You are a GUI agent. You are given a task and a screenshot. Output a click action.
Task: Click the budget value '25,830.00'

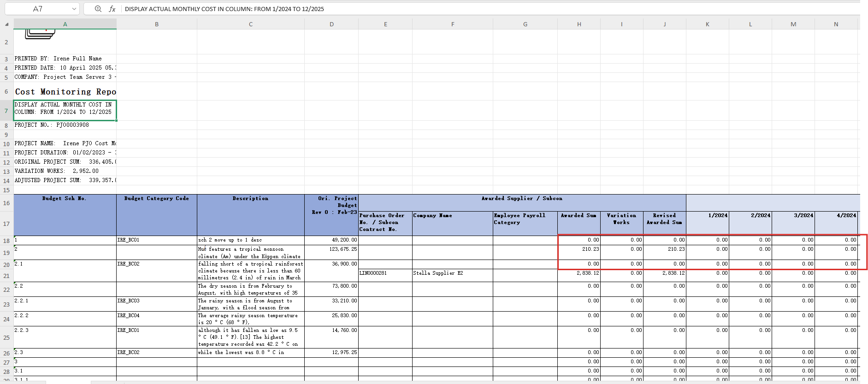(x=331, y=319)
